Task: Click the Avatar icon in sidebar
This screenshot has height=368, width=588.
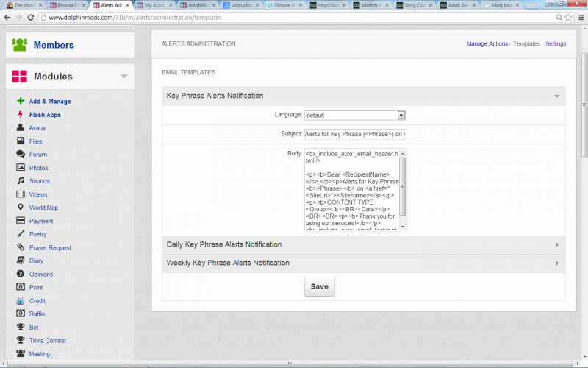Action: (21, 128)
